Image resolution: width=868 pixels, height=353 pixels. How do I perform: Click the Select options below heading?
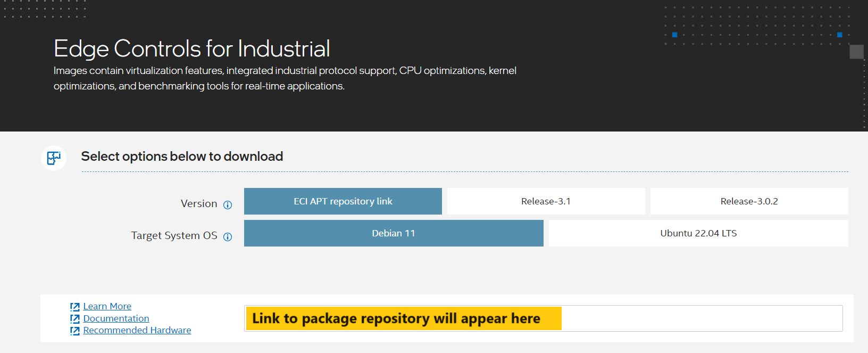(182, 157)
